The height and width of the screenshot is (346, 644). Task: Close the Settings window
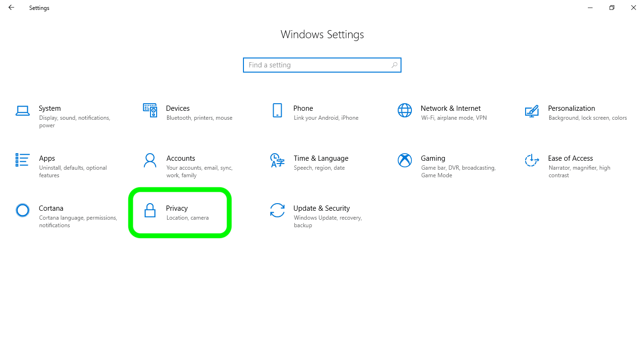point(634,8)
